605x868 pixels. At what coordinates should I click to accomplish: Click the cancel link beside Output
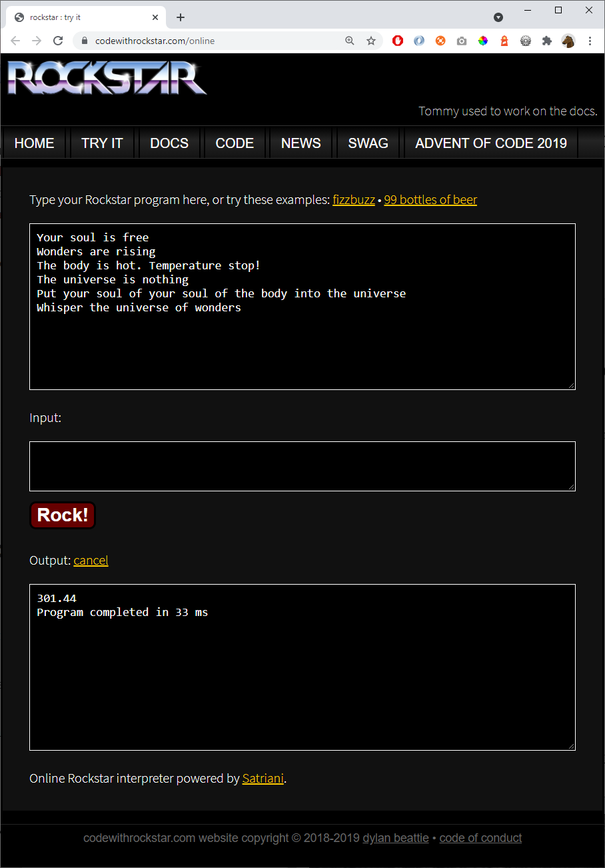click(x=91, y=561)
